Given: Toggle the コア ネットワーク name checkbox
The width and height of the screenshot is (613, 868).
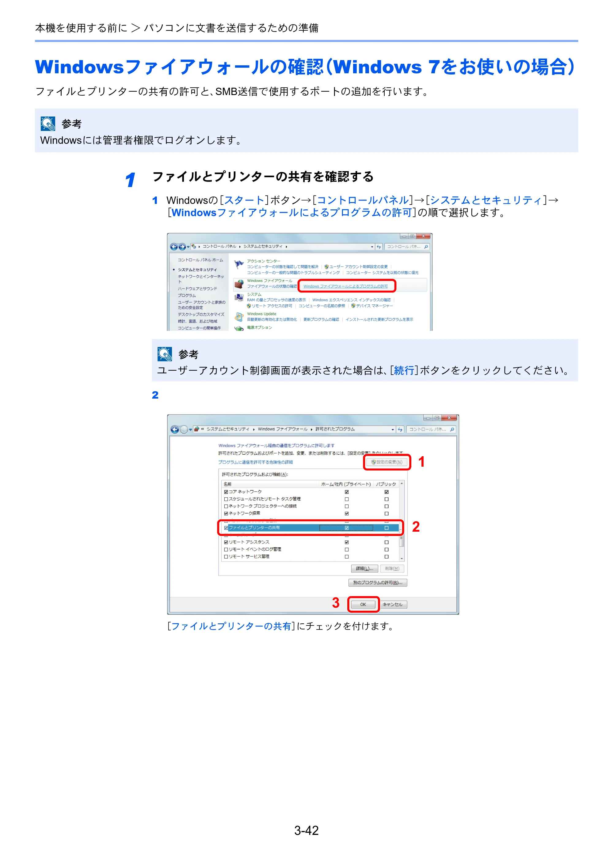Looking at the screenshot, I should [226, 492].
